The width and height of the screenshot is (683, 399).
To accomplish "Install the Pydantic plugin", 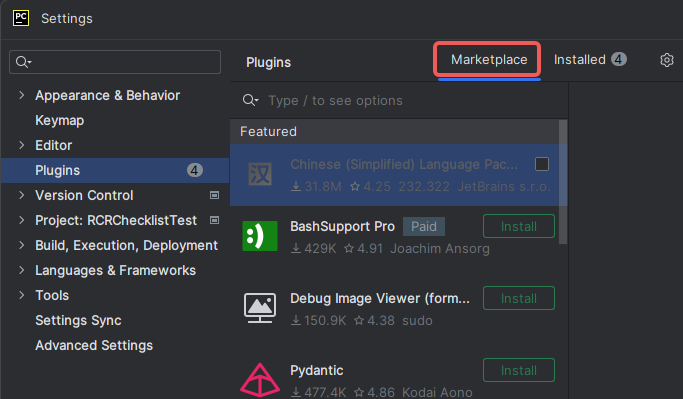I will point(519,370).
